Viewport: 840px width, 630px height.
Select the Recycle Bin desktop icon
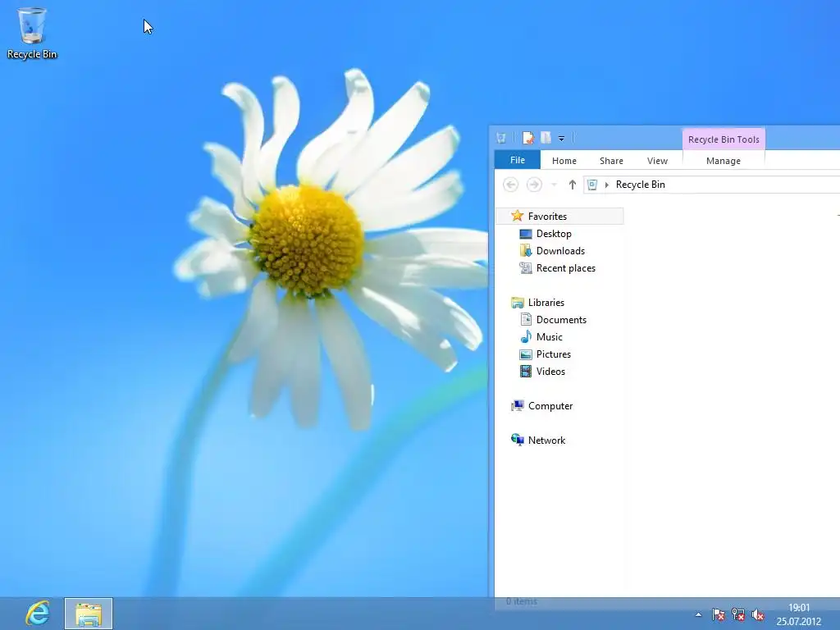pos(32,33)
